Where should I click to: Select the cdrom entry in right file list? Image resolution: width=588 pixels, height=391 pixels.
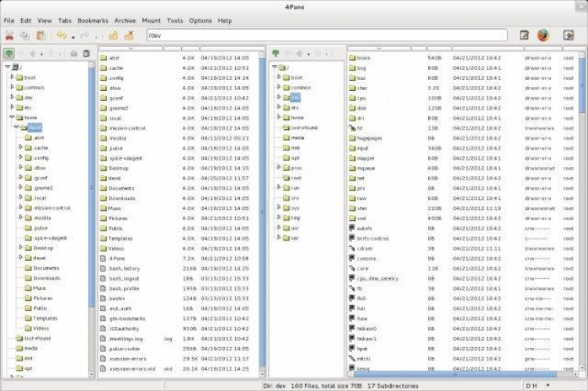365,248
